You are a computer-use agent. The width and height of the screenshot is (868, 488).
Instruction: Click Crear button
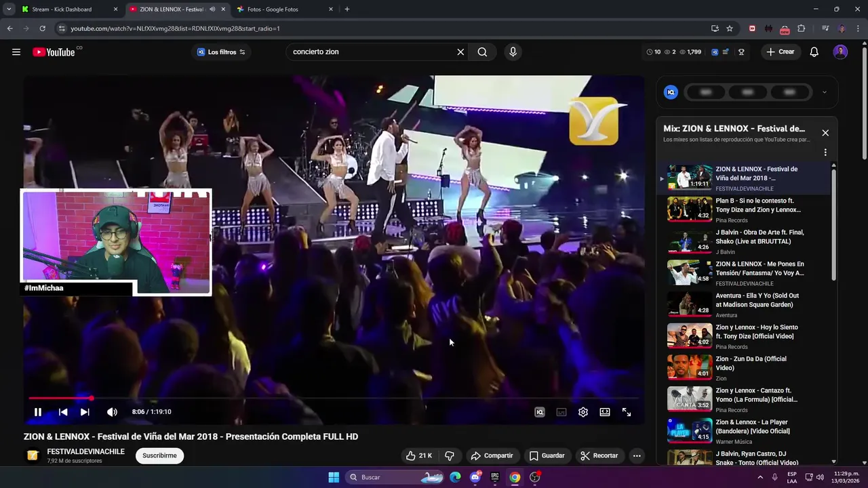(780, 52)
